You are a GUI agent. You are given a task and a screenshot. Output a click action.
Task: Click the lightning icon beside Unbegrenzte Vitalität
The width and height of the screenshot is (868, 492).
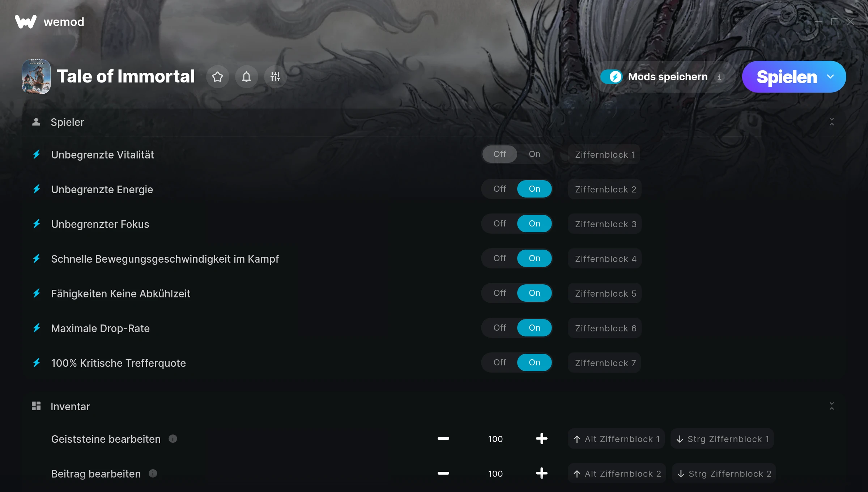point(37,154)
